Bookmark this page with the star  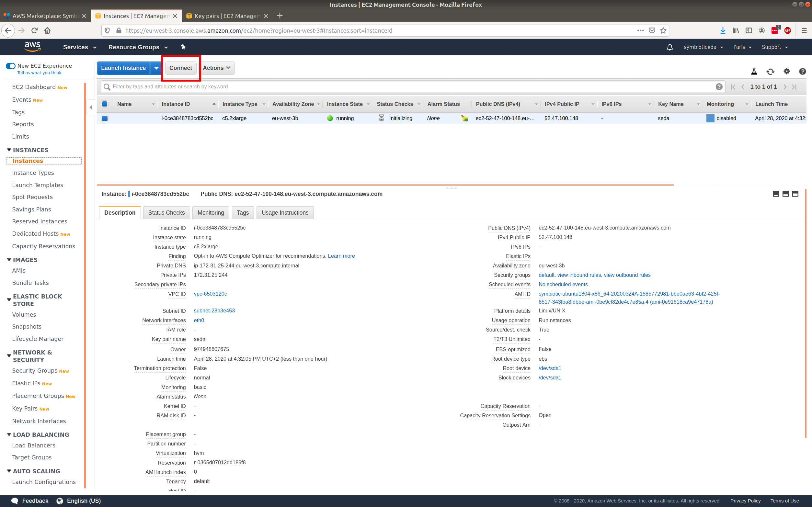(663, 30)
